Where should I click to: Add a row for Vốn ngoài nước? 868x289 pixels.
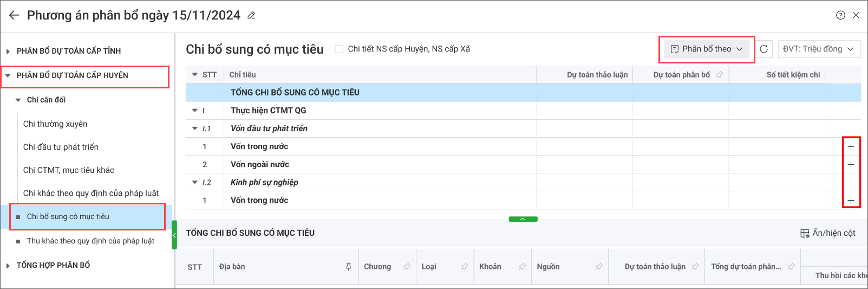[x=851, y=165]
